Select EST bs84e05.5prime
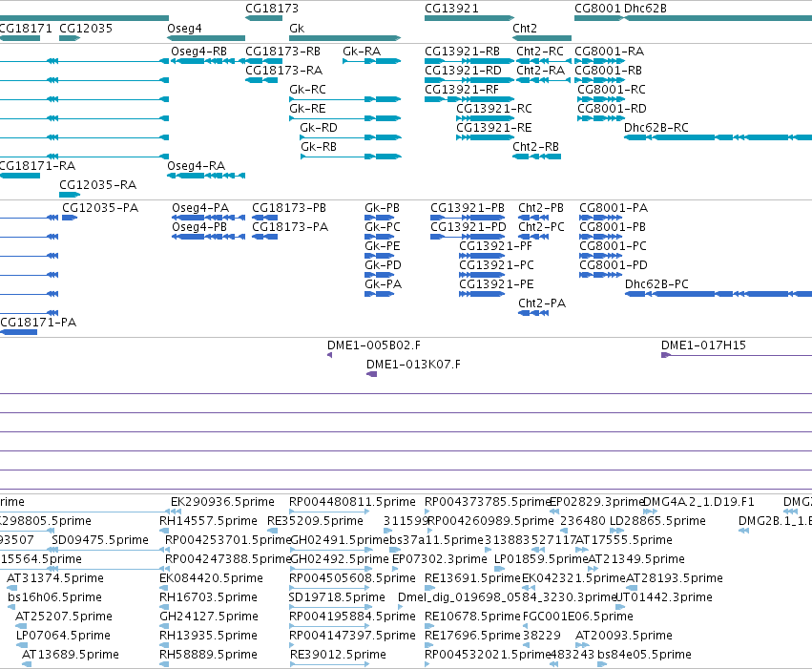812x669 pixels. pos(644,655)
